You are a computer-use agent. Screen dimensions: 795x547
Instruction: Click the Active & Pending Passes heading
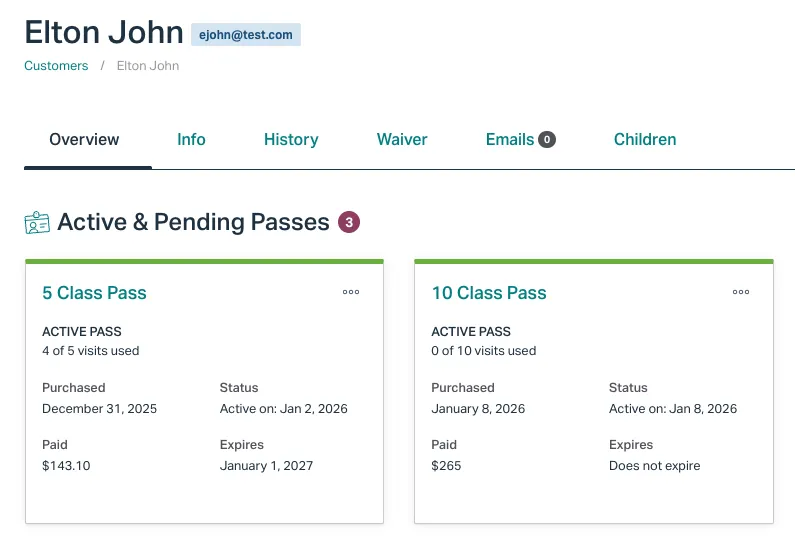[193, 222]
